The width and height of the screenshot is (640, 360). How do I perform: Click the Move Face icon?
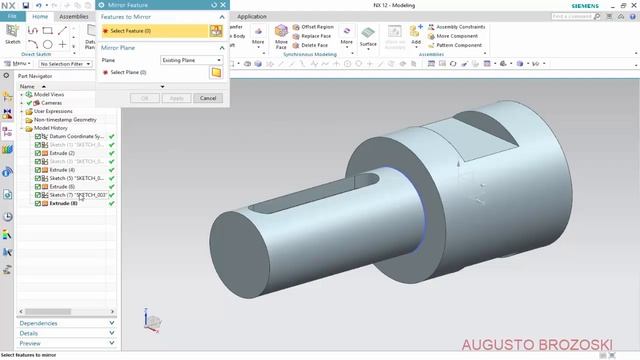tap(281, 31)
